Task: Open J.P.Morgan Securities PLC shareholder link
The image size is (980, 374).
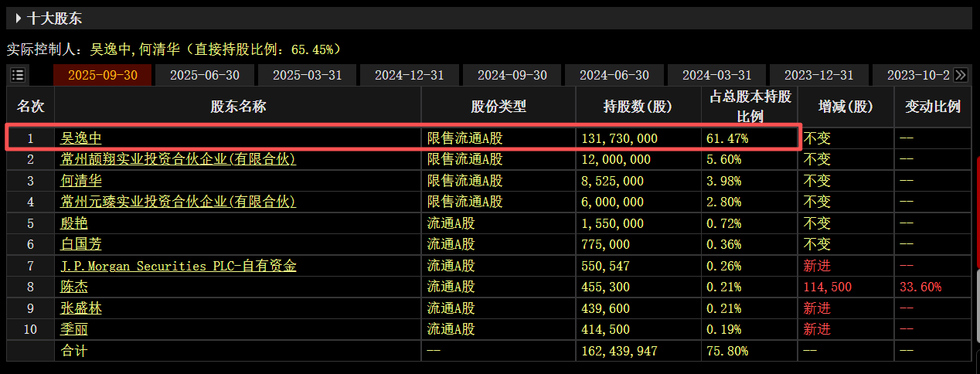Action: (x=179, y=266)
